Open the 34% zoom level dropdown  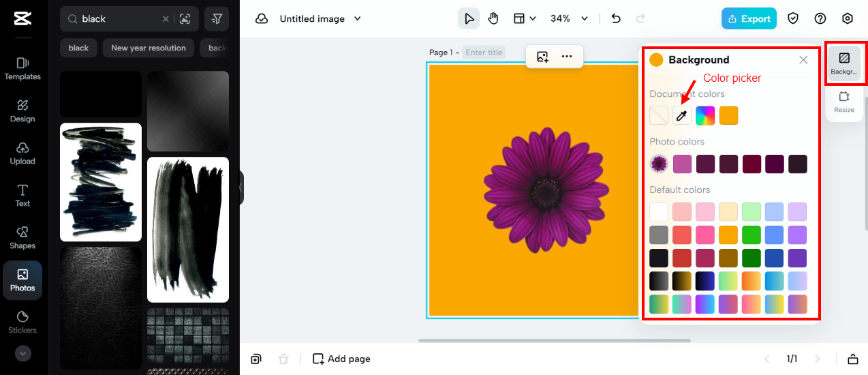pyautogui.click(x=570, y=19)
